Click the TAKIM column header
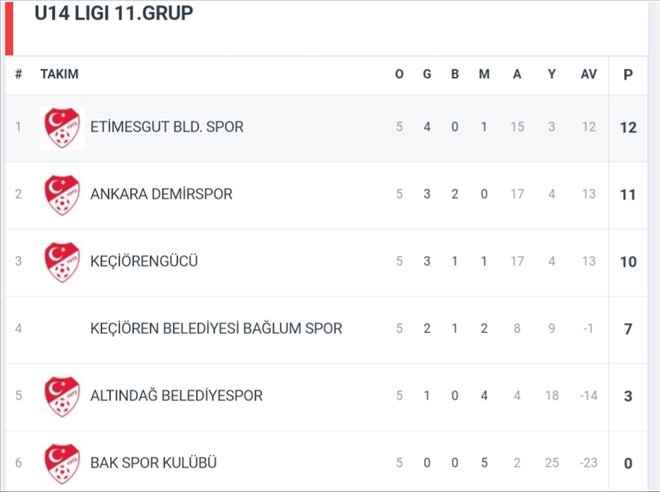Viewport: 660px width, 492px height. coord(59,74)
